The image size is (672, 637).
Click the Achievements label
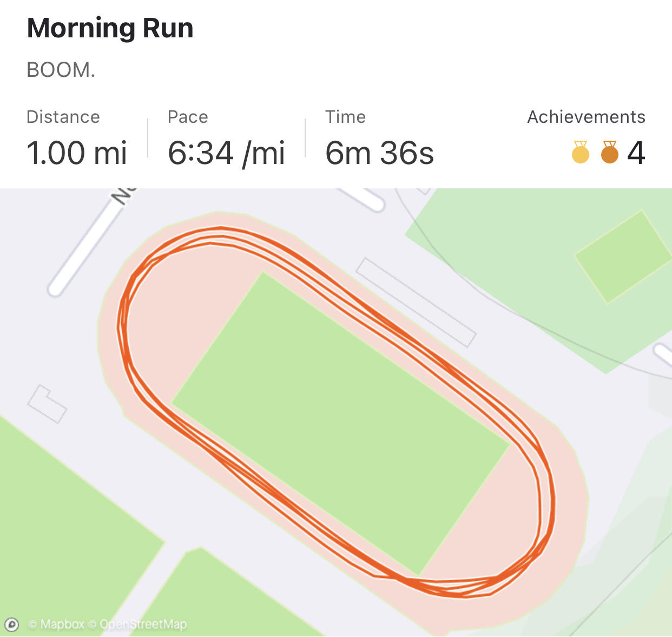click(x=586, y=117)
